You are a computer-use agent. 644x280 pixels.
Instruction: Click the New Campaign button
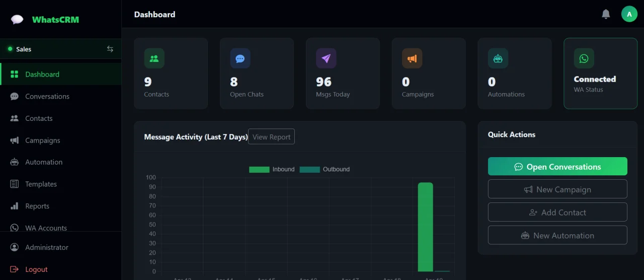(557, 189)
